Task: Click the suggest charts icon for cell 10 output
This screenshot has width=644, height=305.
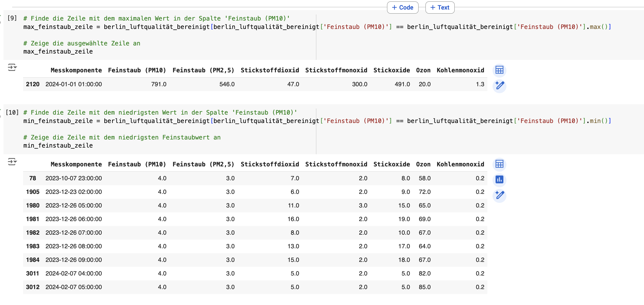Action: pyautogui.click(x=499, y=180)
